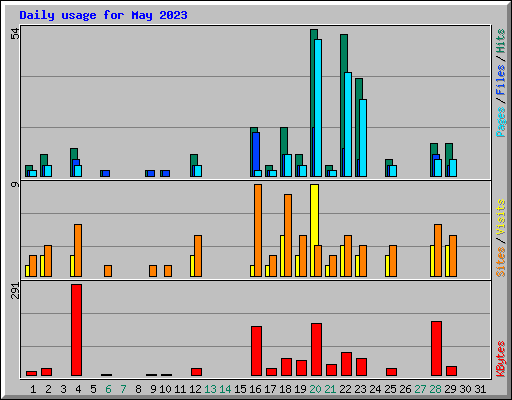Click day label '18' on the axis
Screen dimensions: 512x400
click(285, 389)
